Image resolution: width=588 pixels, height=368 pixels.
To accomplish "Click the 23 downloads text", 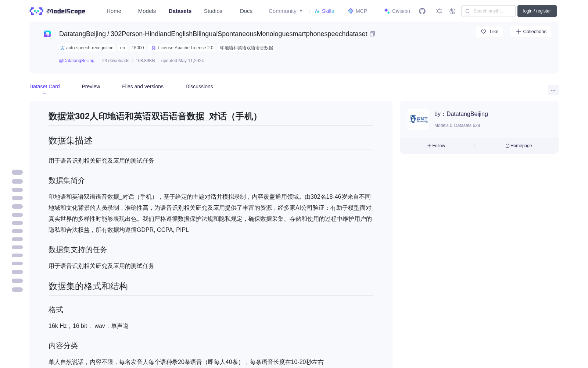I will 116,61.
